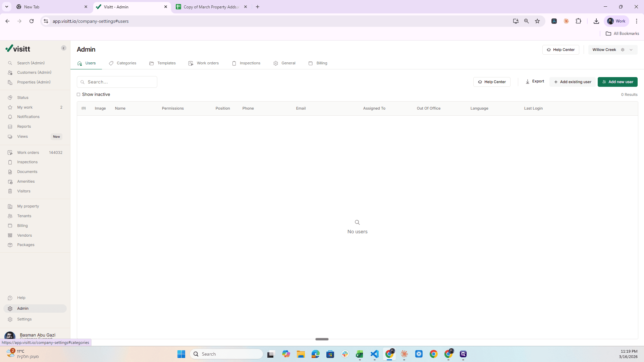Switch to the Templates tab
The width and height of the screenshot is (644, 362).
click(162, 63)
